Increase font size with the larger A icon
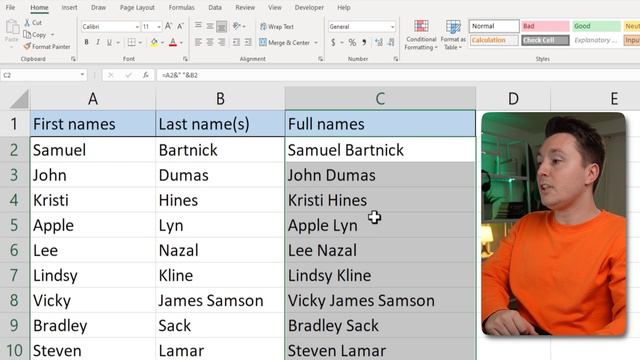Image resolution: width=640 pixels, height=360 pixels. click(x=168, y=27)
